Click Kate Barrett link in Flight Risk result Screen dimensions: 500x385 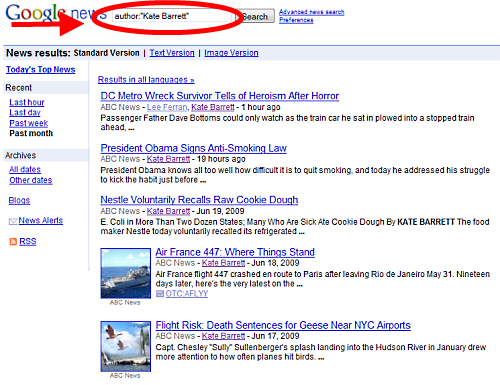click(x=223, y=336)
